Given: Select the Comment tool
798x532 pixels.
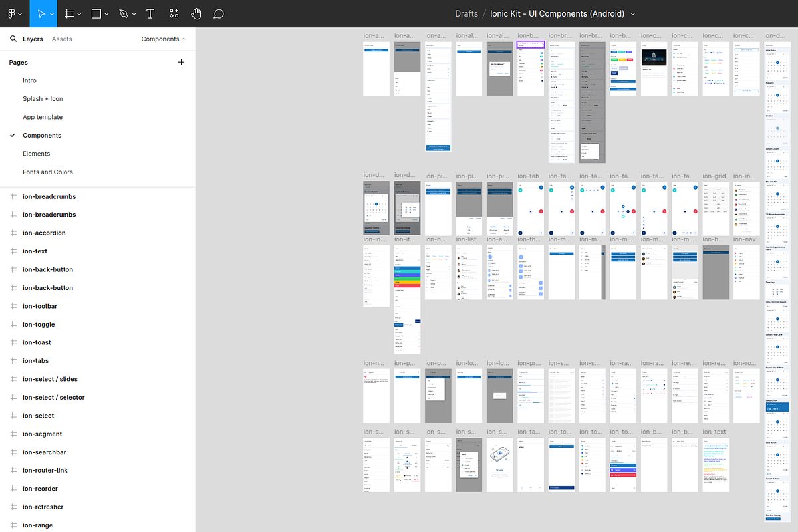Looking at the screenshot, I should [x=219, y=13].
